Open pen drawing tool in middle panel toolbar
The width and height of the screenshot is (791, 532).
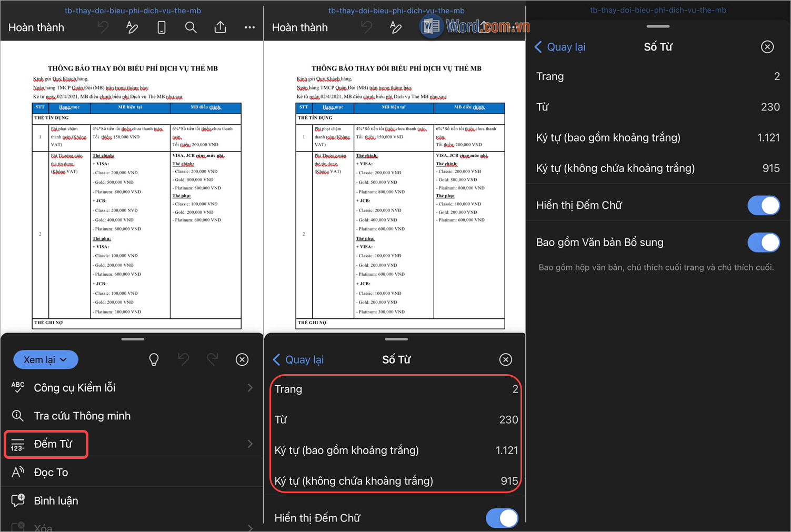tap(396, 27)
